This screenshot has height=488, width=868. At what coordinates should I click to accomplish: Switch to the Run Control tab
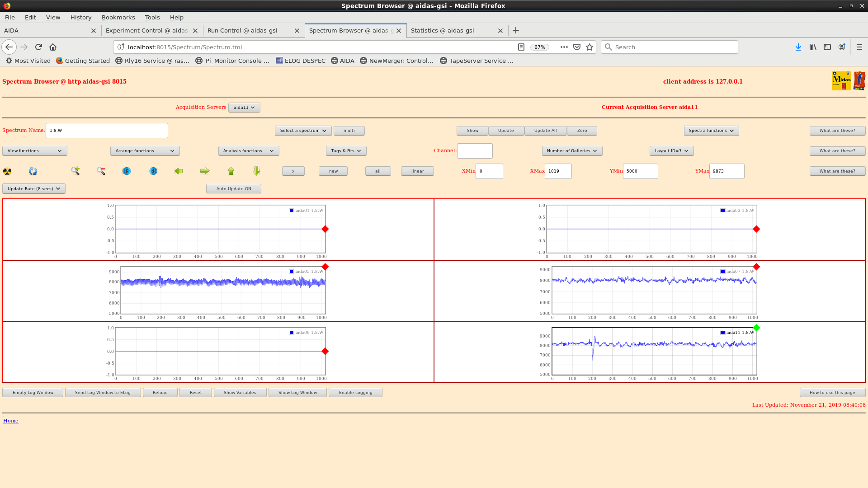242,31
